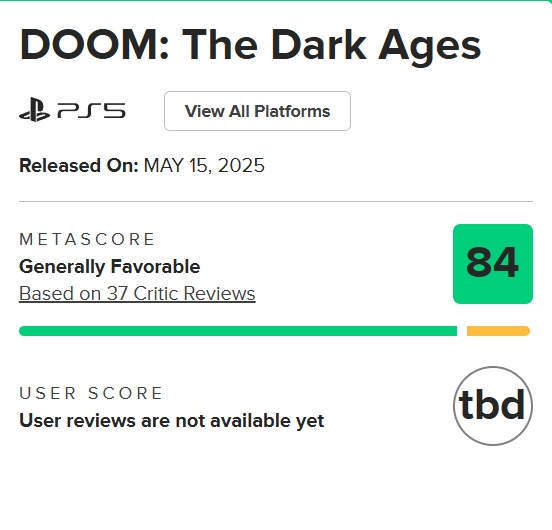Click the Released On label

[79, 165]
